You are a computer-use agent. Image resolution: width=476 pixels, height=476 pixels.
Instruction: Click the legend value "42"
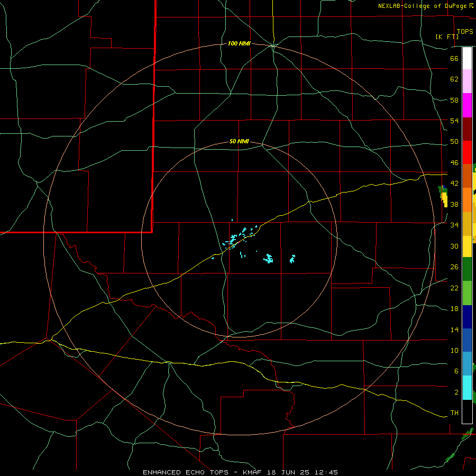(x=454, y=184)
